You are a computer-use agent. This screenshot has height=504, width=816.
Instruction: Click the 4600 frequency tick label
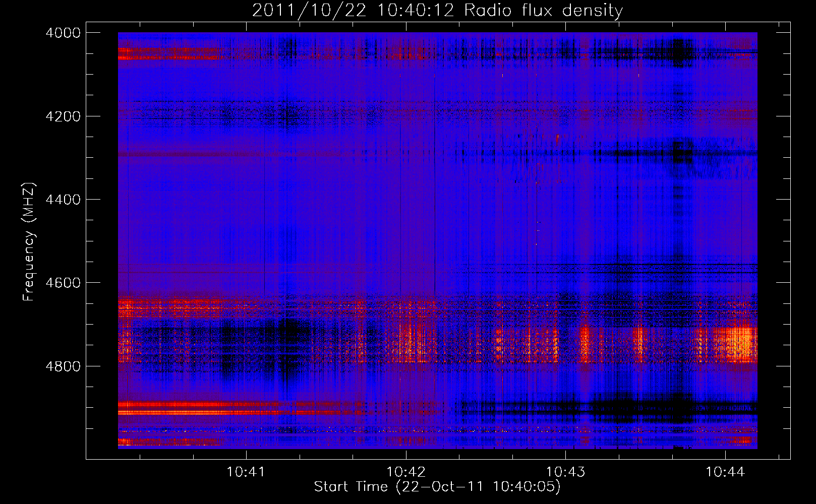[x=63, y=283]
